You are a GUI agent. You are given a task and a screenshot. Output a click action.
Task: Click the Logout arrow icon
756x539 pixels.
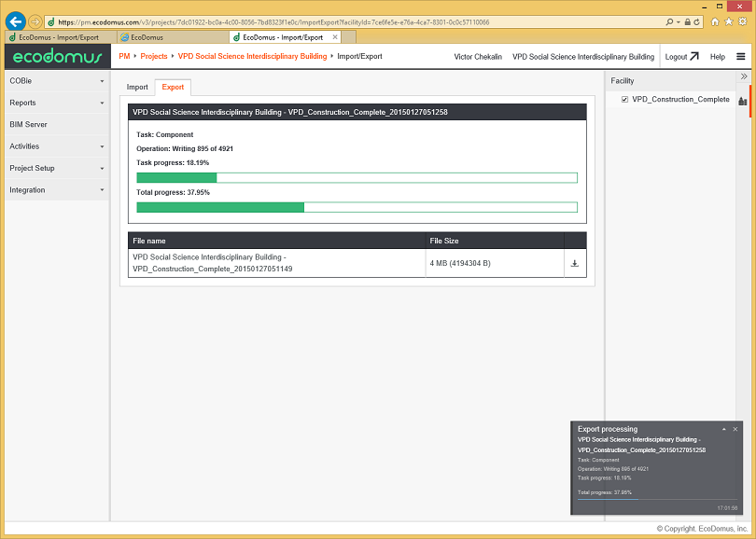click(693, 56)
